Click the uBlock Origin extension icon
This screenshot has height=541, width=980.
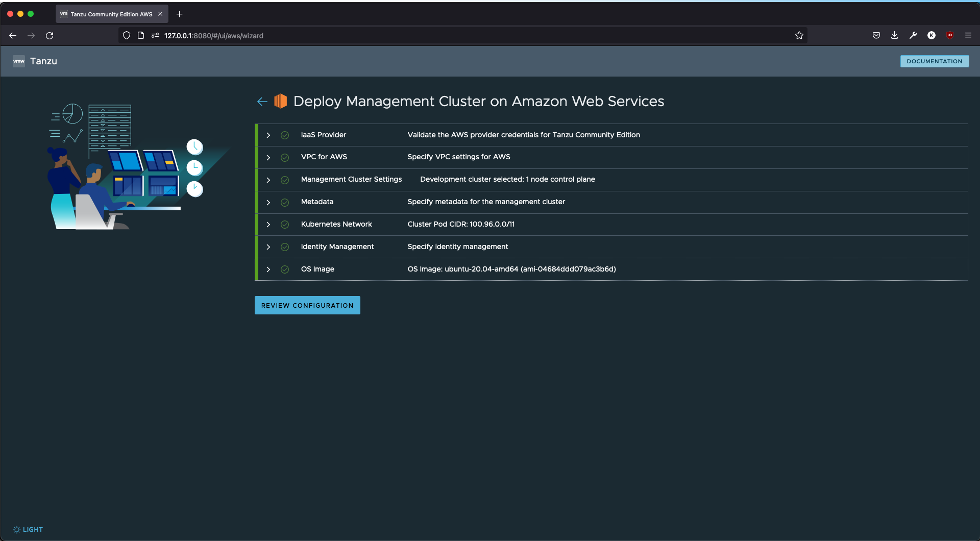coord(950,36)
